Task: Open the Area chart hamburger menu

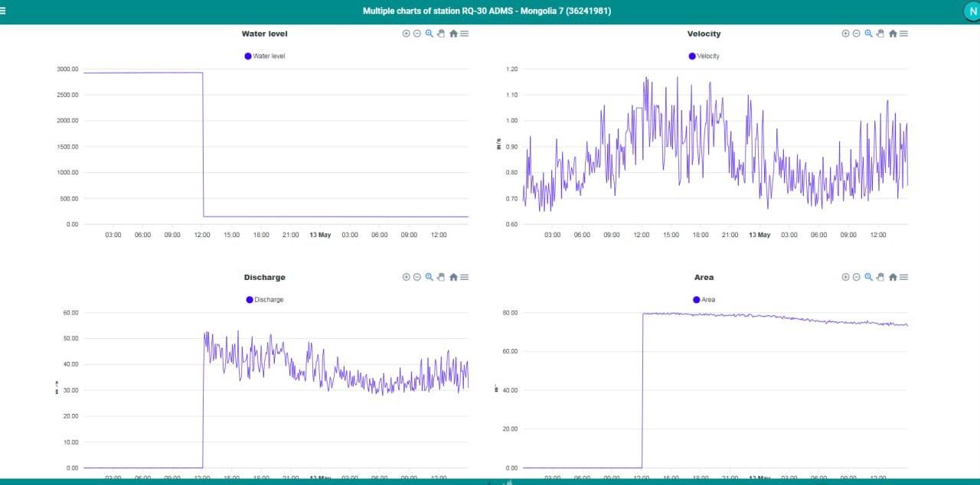Action: [904, 277]
